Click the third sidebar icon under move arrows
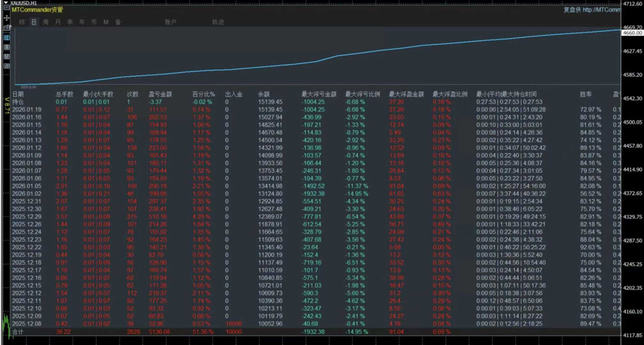The image size is (644, 345). tap(6, 28)
